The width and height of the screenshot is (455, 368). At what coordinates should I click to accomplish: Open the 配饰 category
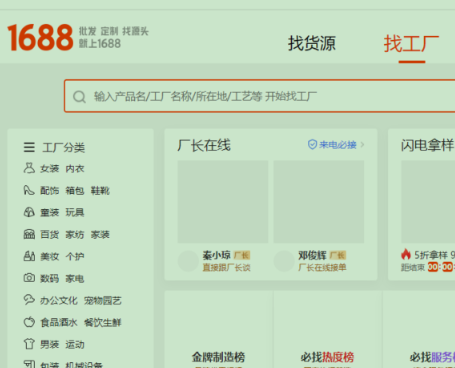(50, 191)
